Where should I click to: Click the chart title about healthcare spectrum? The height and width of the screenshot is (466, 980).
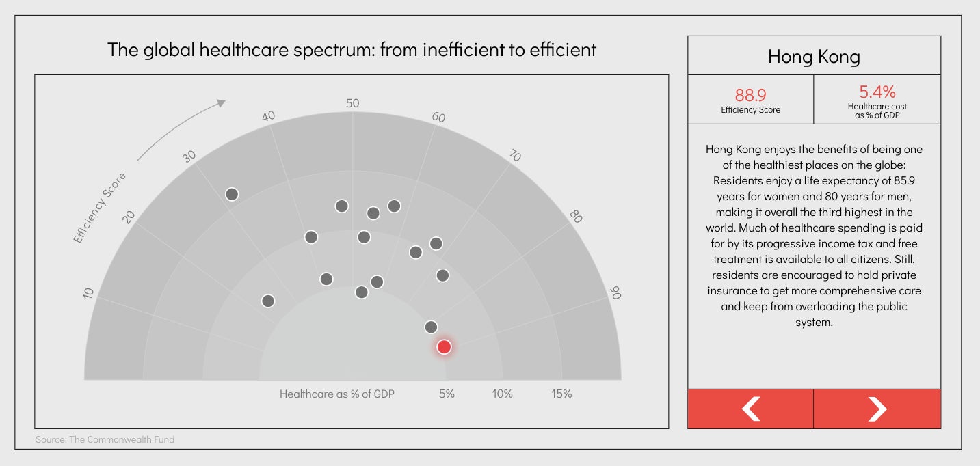coord(352,50)
